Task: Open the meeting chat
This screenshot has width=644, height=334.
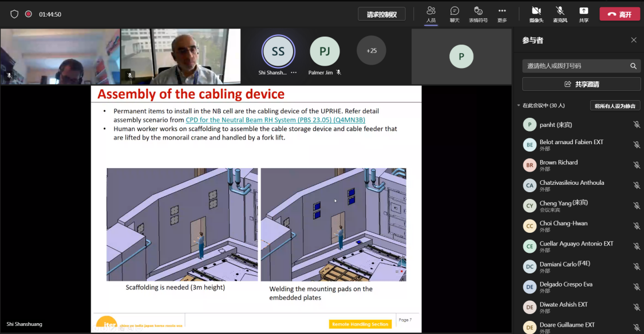Action: [455, 14]
